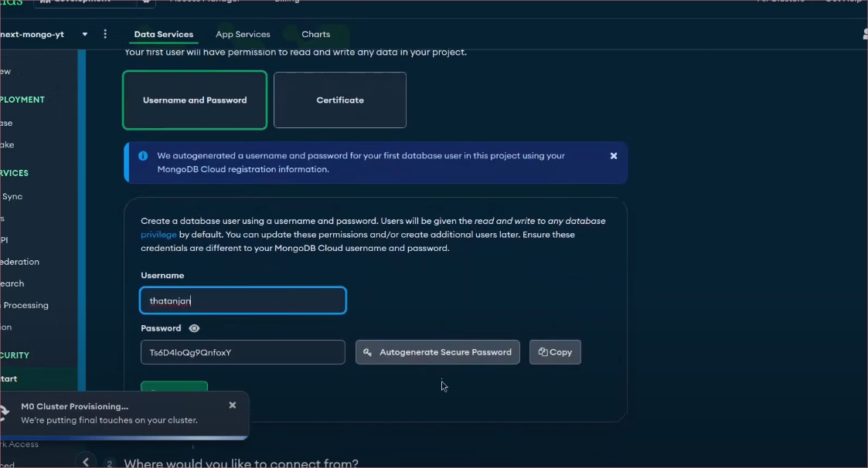The height and width of the screenshot is (468, 868).
Task: Open the Search sidebar item
Action: click(x=12, y=283)
